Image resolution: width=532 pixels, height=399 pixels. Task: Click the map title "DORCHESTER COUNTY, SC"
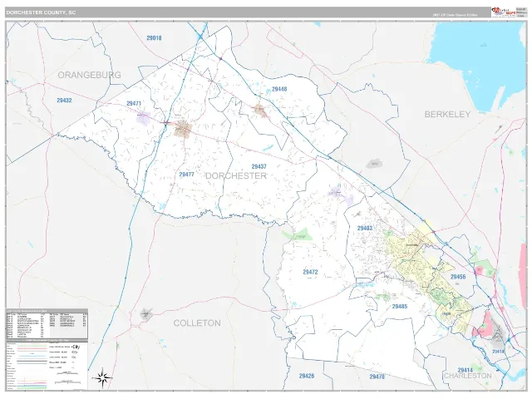point(41,12)
